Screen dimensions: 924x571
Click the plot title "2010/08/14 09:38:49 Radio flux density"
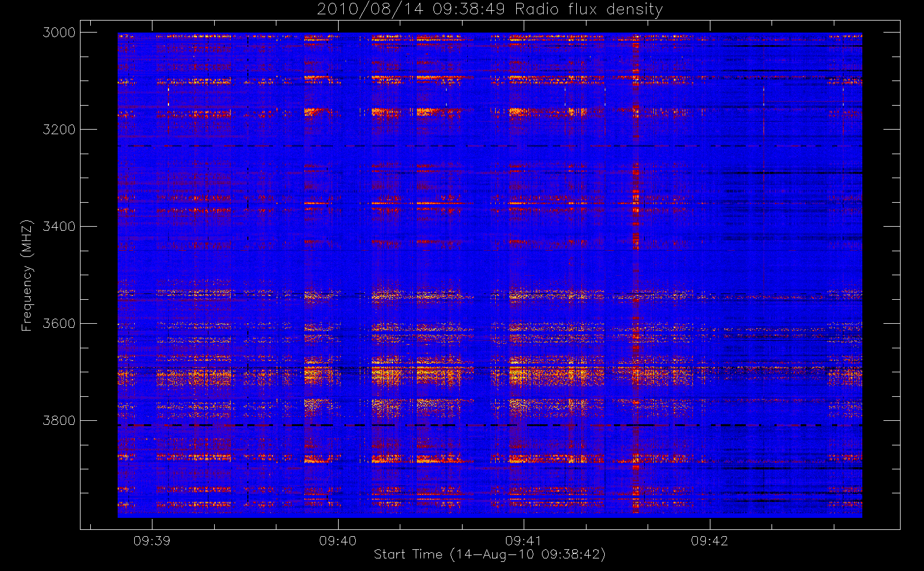[x=490, y=9]
